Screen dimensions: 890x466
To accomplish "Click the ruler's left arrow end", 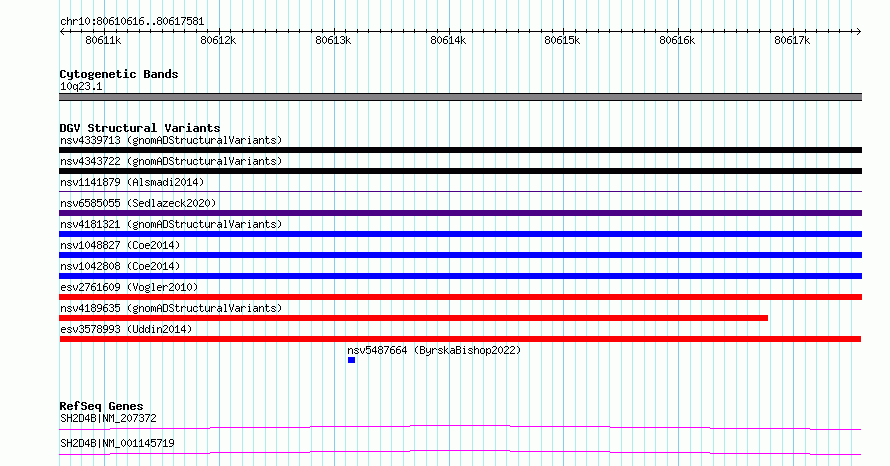I will [62, 32].
